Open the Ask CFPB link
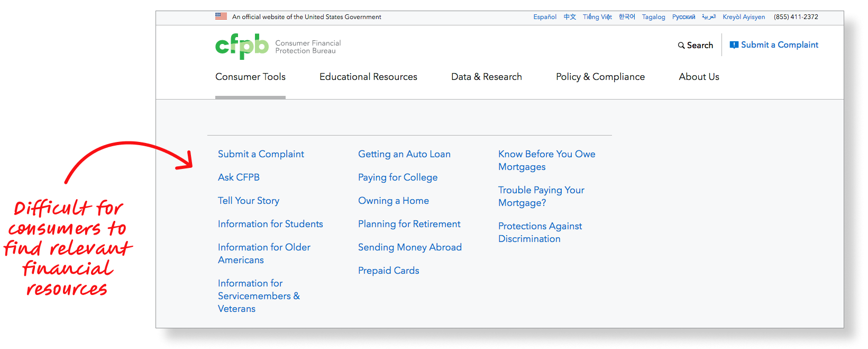The width and height of the screenshot is (868, 349). point(239,177)
